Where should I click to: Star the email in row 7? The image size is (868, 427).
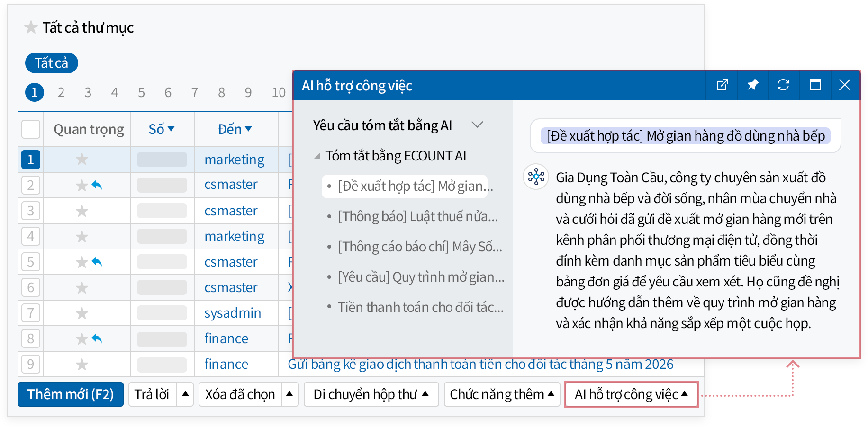pyautogui.click(x=82, y=313)
